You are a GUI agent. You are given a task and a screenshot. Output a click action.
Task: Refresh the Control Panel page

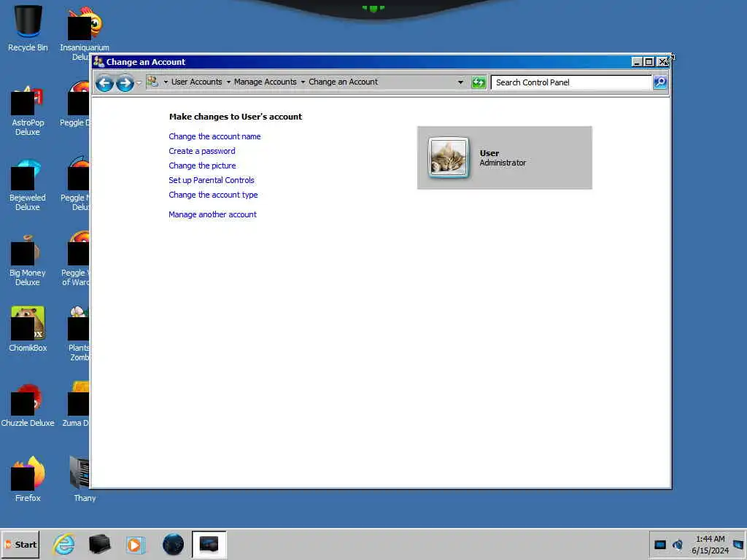click(x=479, y=82)
